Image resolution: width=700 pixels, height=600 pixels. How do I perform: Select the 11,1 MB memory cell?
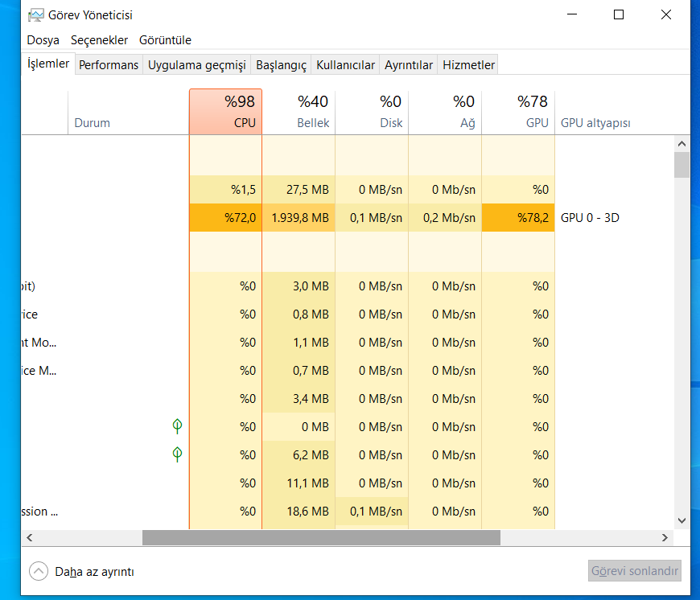pyautogui.click(x=299, y=483)
